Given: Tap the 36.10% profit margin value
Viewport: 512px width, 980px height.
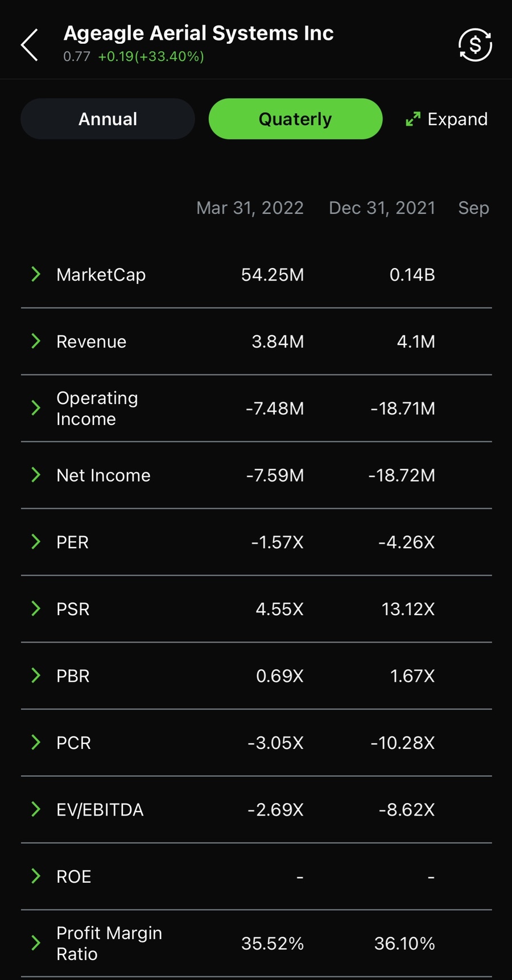Looking at the screenshot, I should [404, 944].
